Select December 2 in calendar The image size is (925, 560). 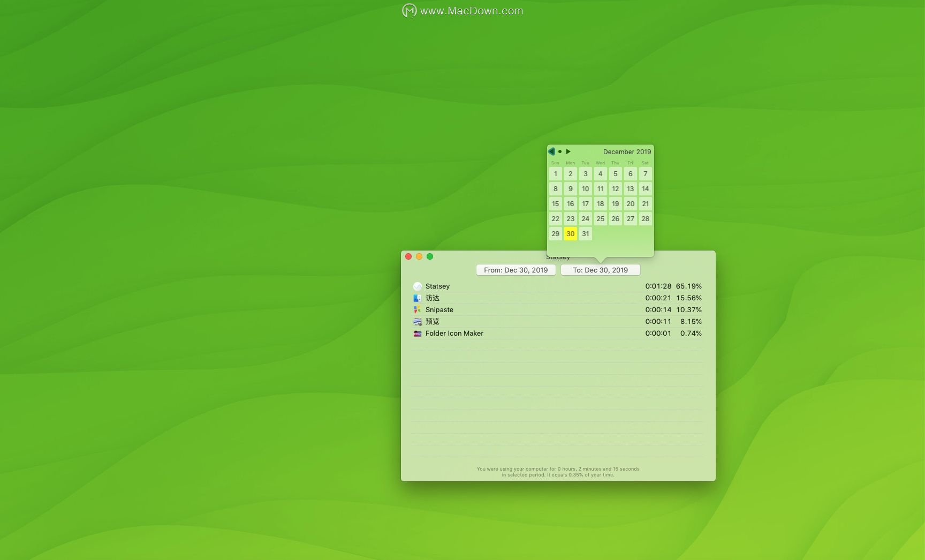[571, 174]
